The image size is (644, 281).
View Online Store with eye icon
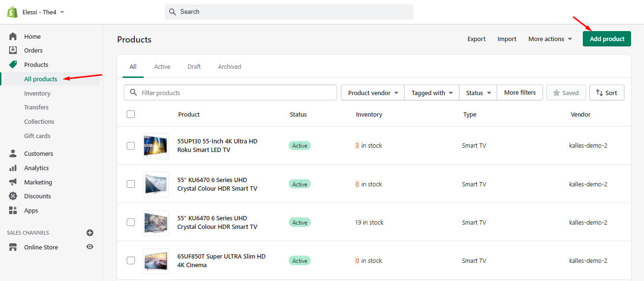pos(89,247)
